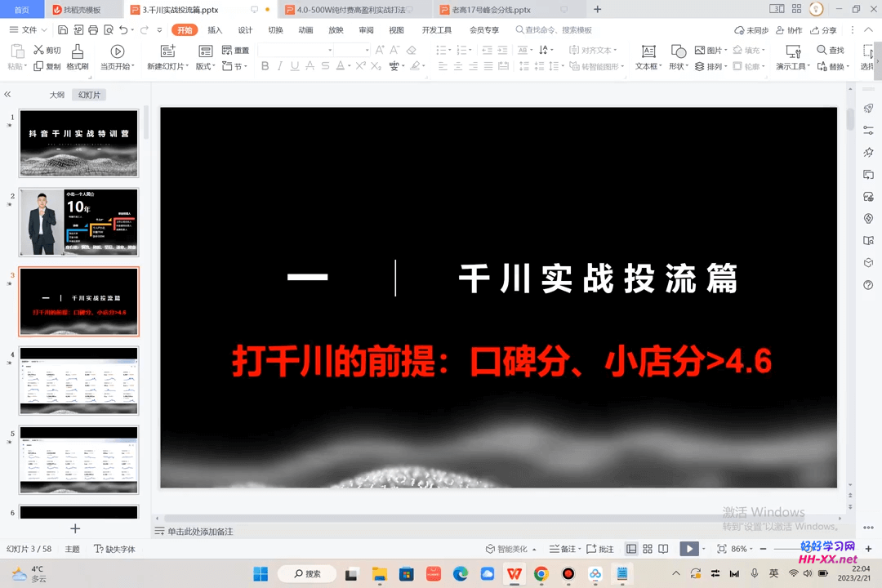Click the save icon in quick access toolbar
Screen dimensions: 882x588
(63, 30)
